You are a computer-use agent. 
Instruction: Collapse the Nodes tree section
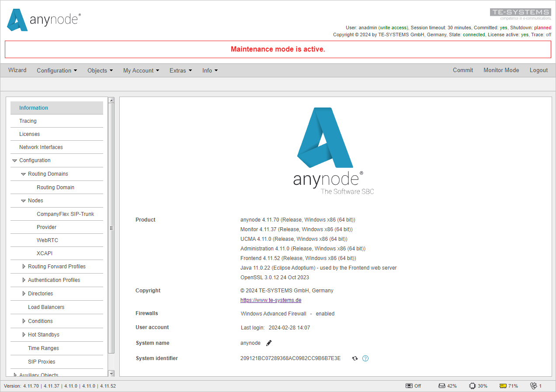24,200
